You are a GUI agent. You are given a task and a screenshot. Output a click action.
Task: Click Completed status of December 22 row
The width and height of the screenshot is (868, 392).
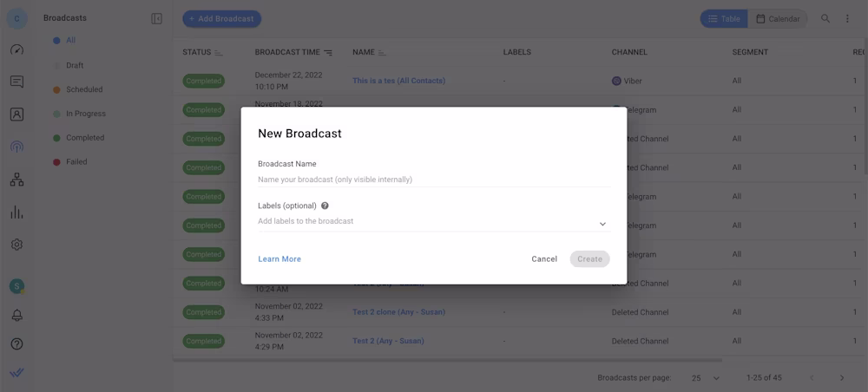coord(204,81)
